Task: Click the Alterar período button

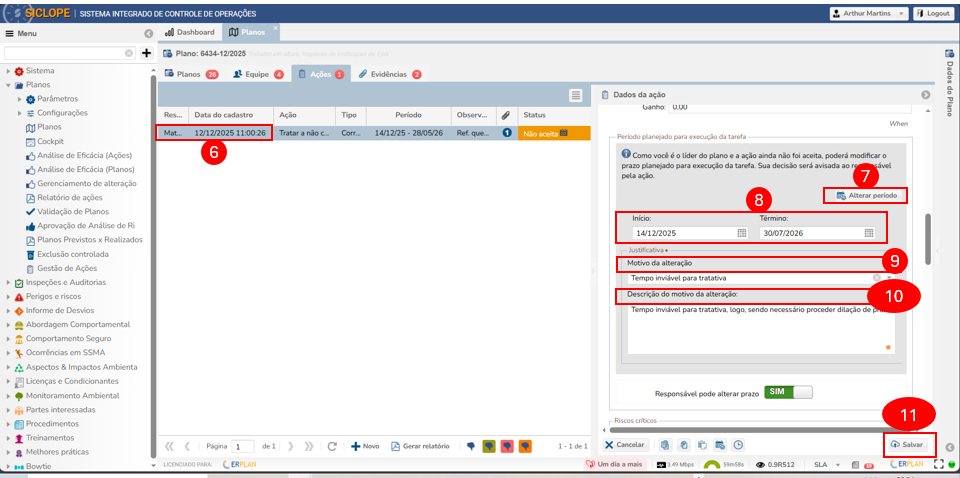Action: coord(866,195)
